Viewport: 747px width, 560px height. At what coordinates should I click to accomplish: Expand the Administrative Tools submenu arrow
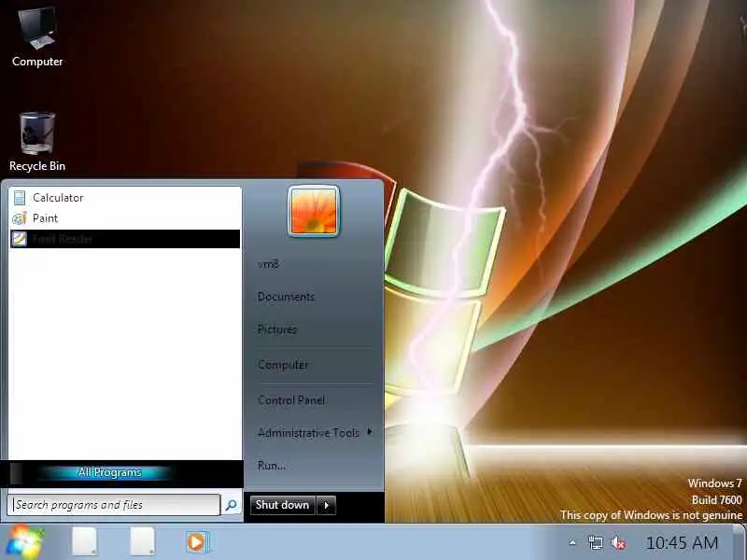tap(370, 432)
